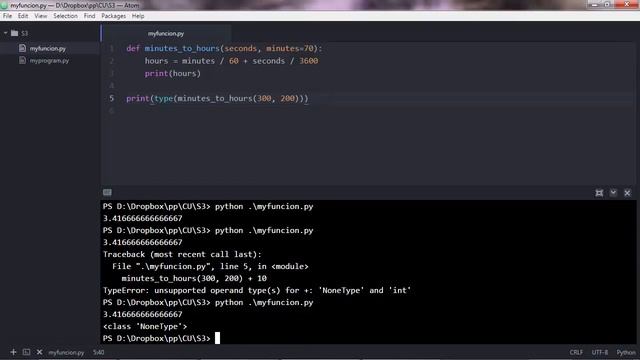Close all terminals with X icon in status bar
The height and width of the screenshot is (360, 640).
click(39, 352)
